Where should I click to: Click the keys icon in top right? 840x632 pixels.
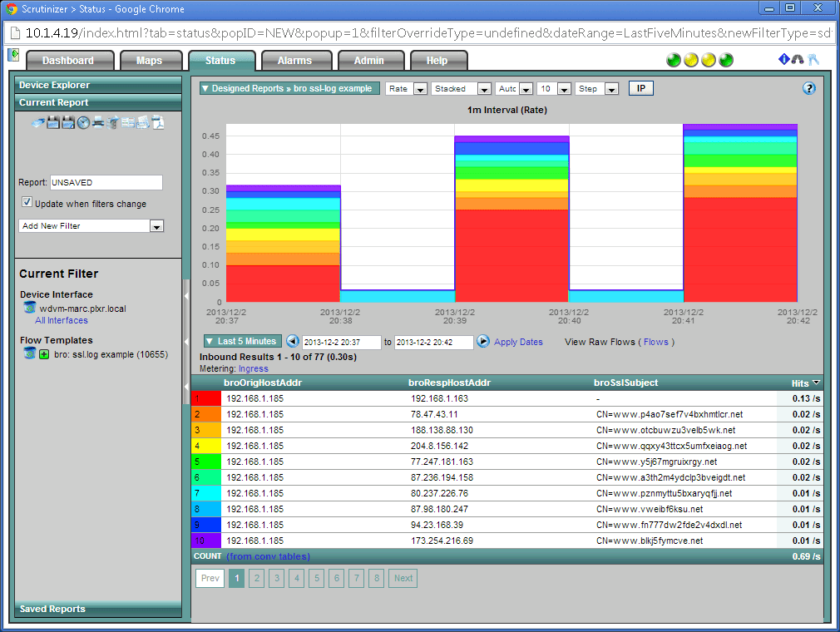[x=813, y=60]
